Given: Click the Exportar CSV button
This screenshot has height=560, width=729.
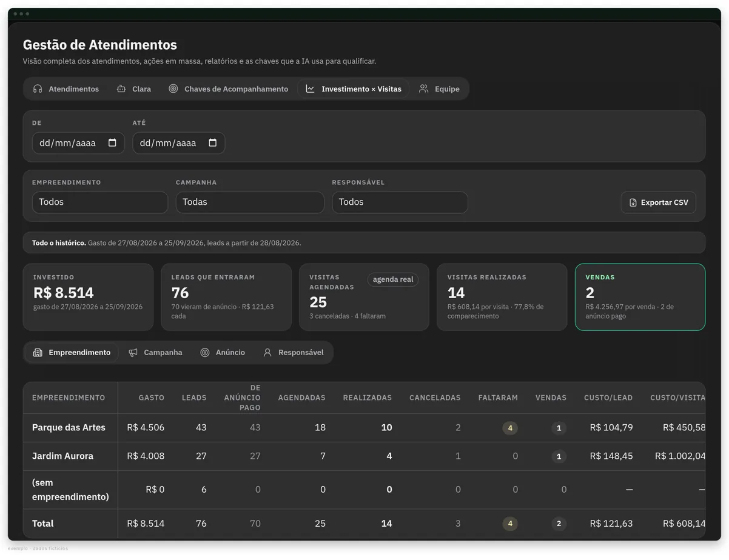Looking at the screenshot, I should (659, 202).
